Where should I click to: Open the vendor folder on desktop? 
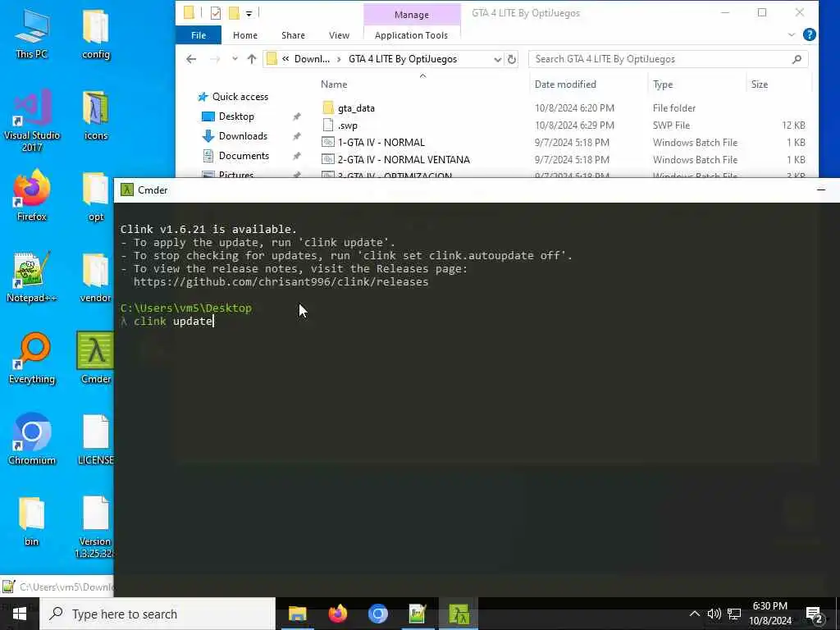(x=96, y=277)
